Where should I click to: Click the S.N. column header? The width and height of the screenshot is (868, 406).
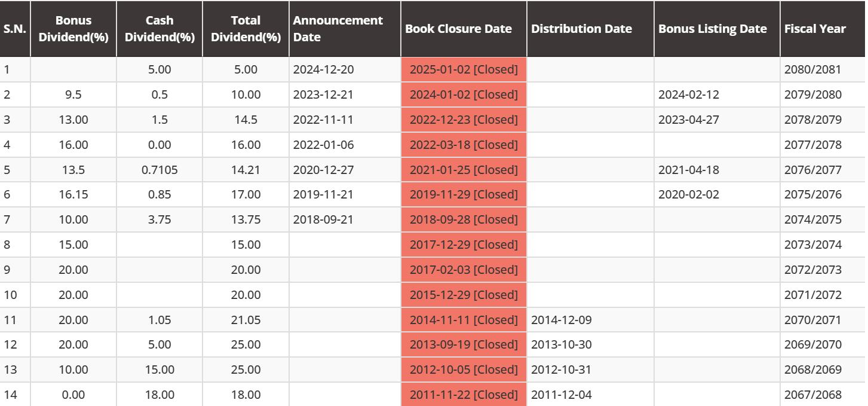(15, 29)
